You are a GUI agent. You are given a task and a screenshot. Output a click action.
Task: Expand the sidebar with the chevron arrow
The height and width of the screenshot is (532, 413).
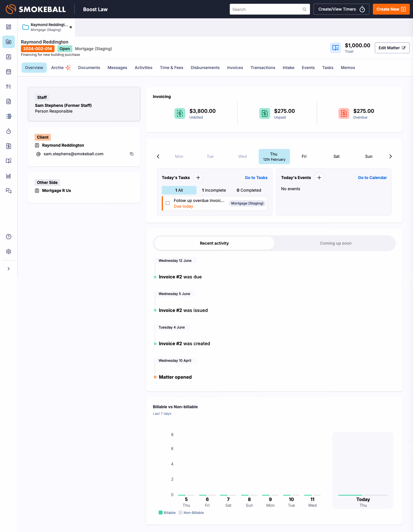(9, 269)
